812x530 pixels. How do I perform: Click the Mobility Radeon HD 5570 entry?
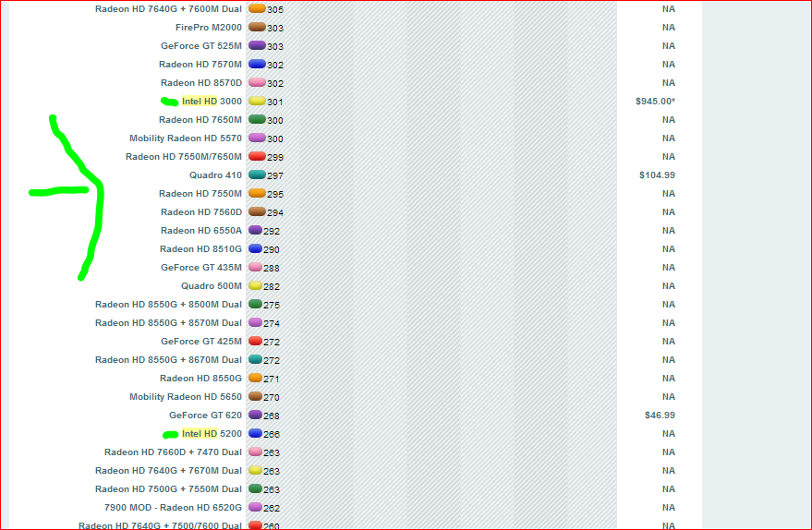coord(186,139)
